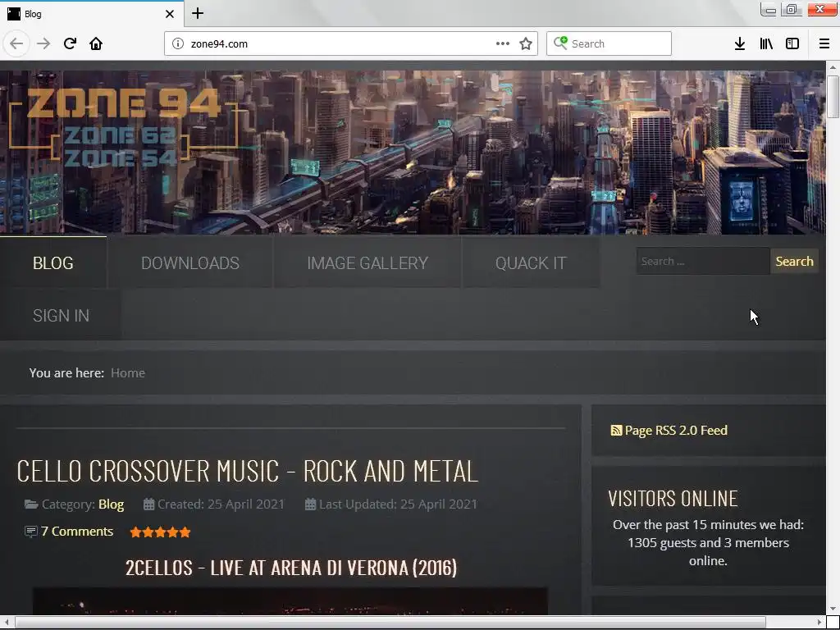Close the Blog tab
The image size is (840, 630).
coord(170,14)
